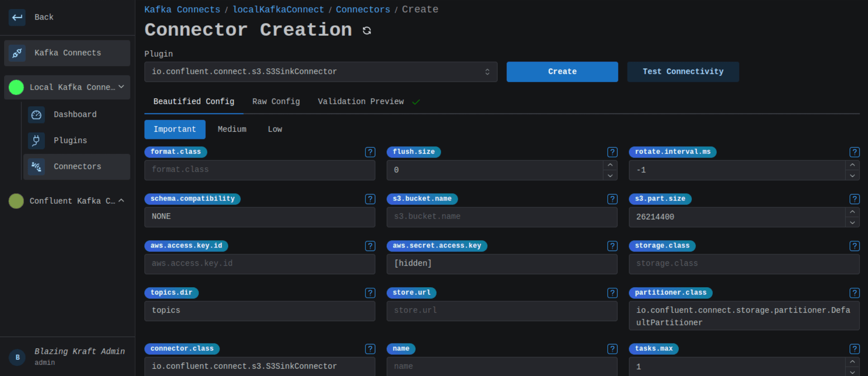Click the Dashboard gauge icon
868x376 pixels.
(36, 115)
